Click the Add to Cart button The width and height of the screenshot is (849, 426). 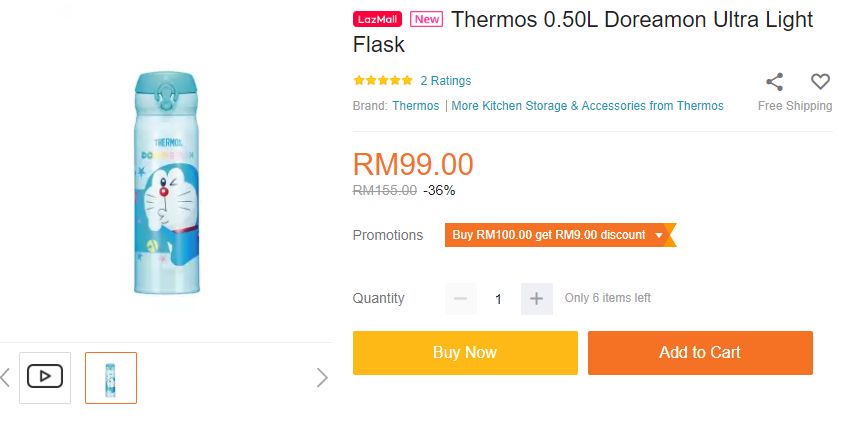(x=700, y=352)
